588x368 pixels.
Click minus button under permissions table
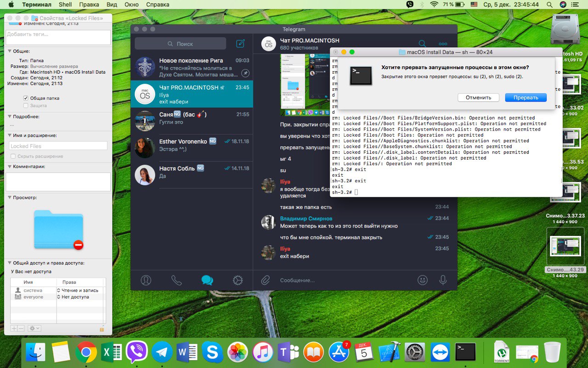coord(21,328)
